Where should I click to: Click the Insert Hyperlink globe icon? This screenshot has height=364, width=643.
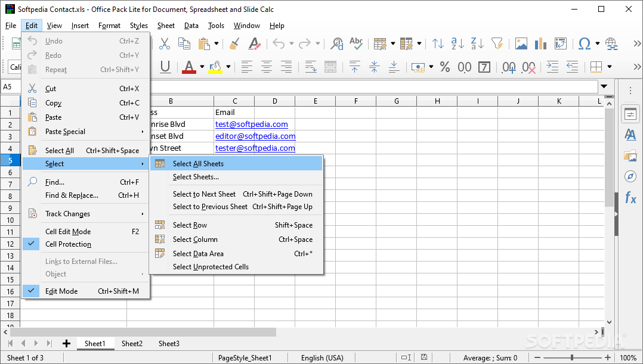click(x=611, y=43)
